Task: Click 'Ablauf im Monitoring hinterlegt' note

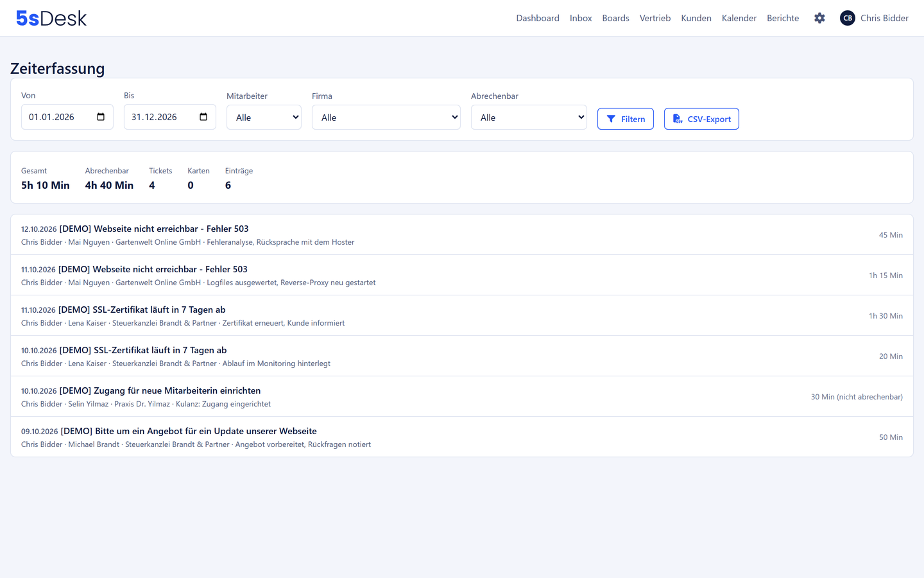Action: pos(277,363)
